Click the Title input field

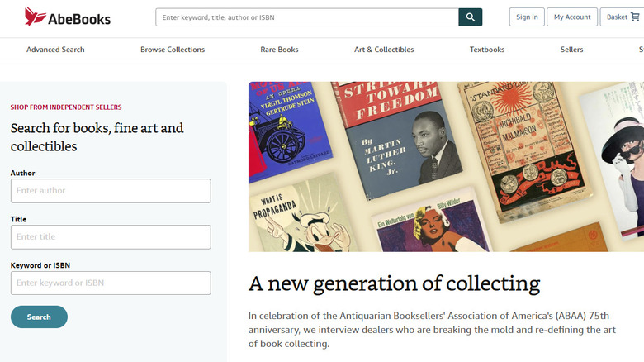(x=111, y=237)
